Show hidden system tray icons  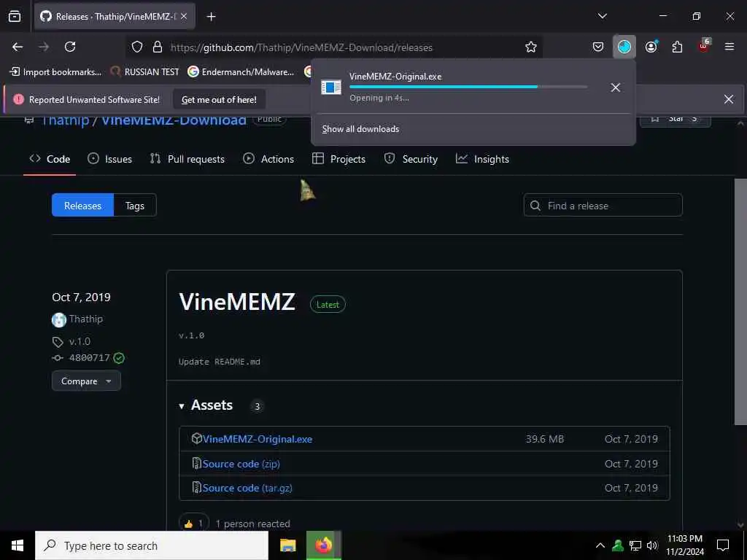[600, 545]
